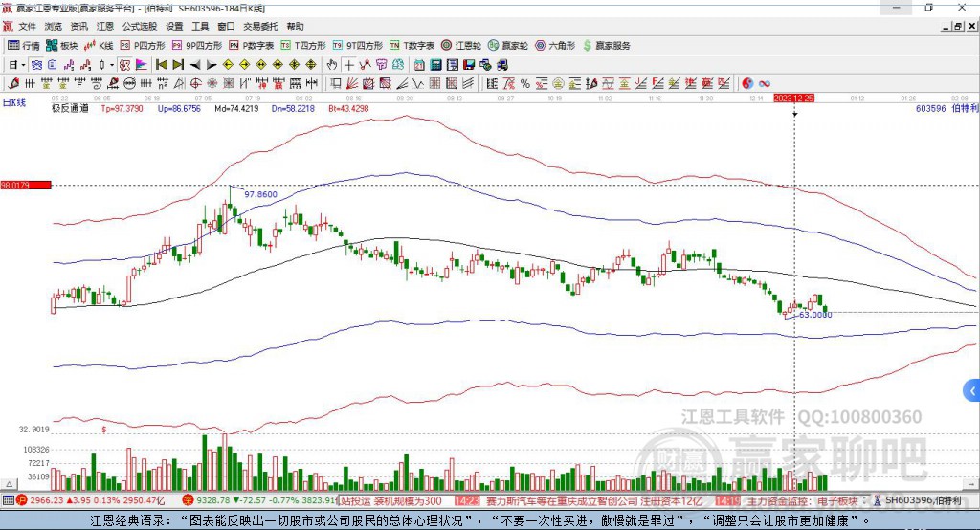Jump to last bar with skip-end icon
980x530 pixels.
(x=178, y=65)
